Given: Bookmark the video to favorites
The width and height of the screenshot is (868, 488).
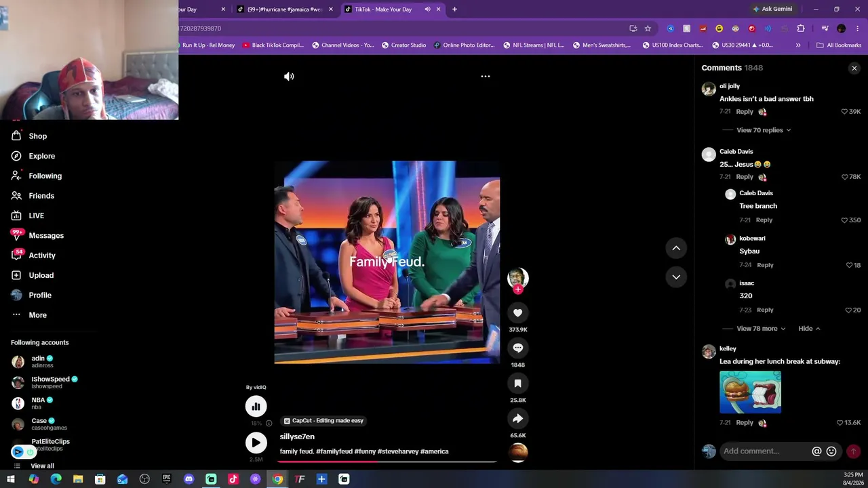Looking at the screenshot, I should point(518,383).
